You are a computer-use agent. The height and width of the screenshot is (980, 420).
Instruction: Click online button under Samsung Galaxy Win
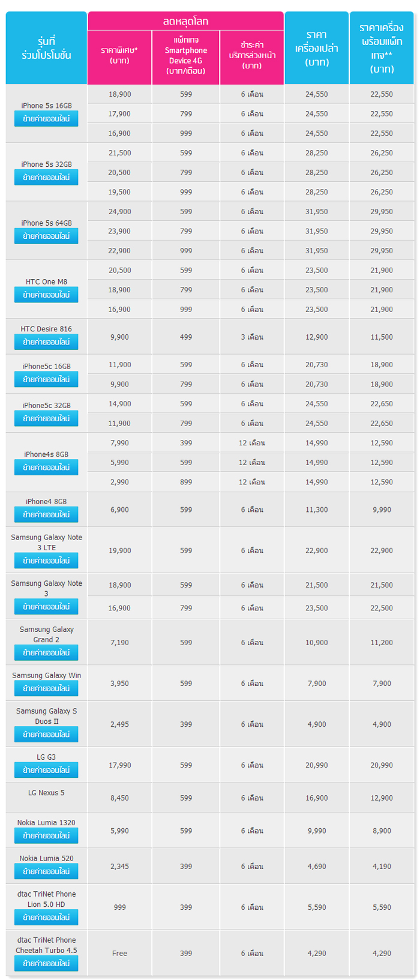(x=46, y=688)
